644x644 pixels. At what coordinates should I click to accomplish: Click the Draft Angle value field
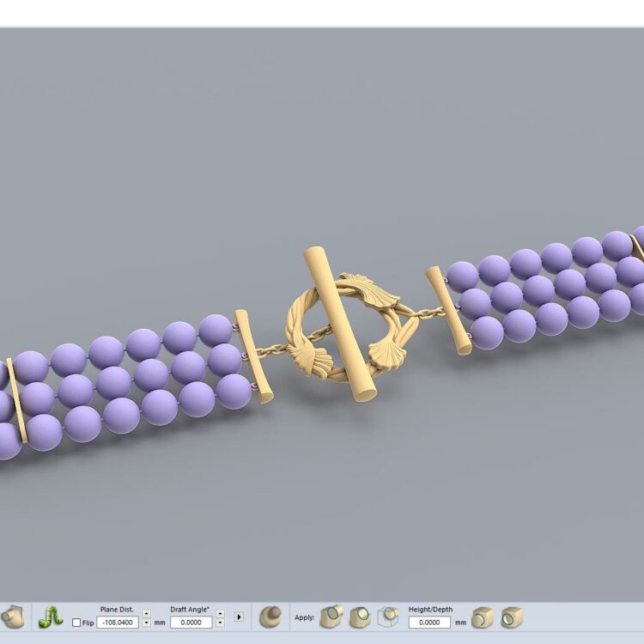coord(191,623)
